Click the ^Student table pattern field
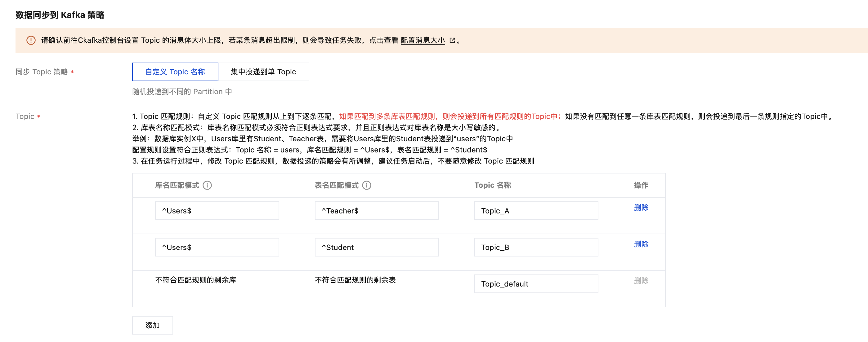This screenshot has width=868, height=342. (x=376, y=248)
